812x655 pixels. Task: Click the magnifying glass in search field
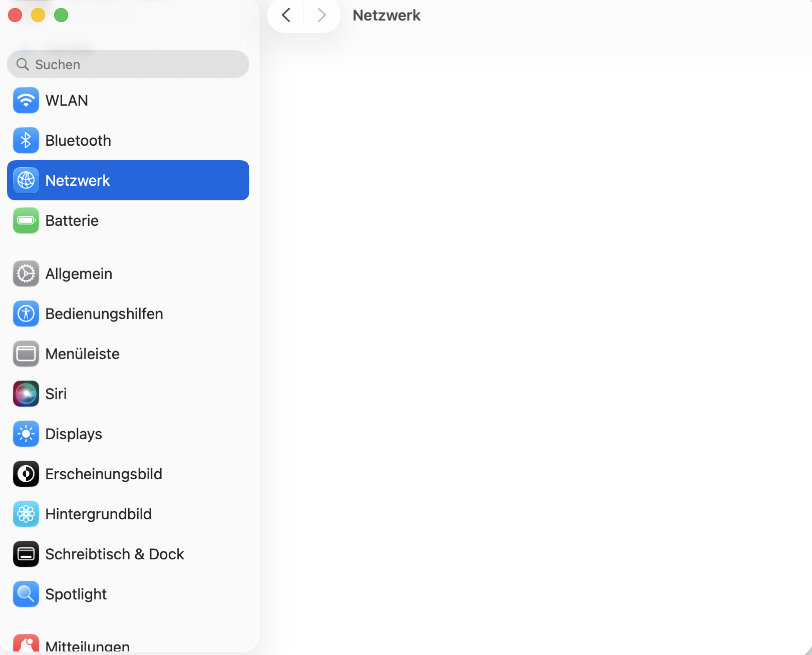[x=23, y=65]
